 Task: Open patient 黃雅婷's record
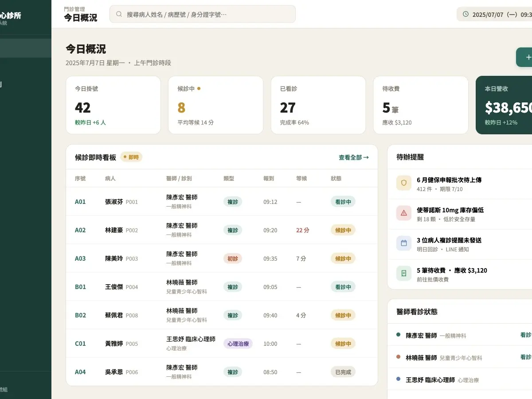(x=114, y=344)
